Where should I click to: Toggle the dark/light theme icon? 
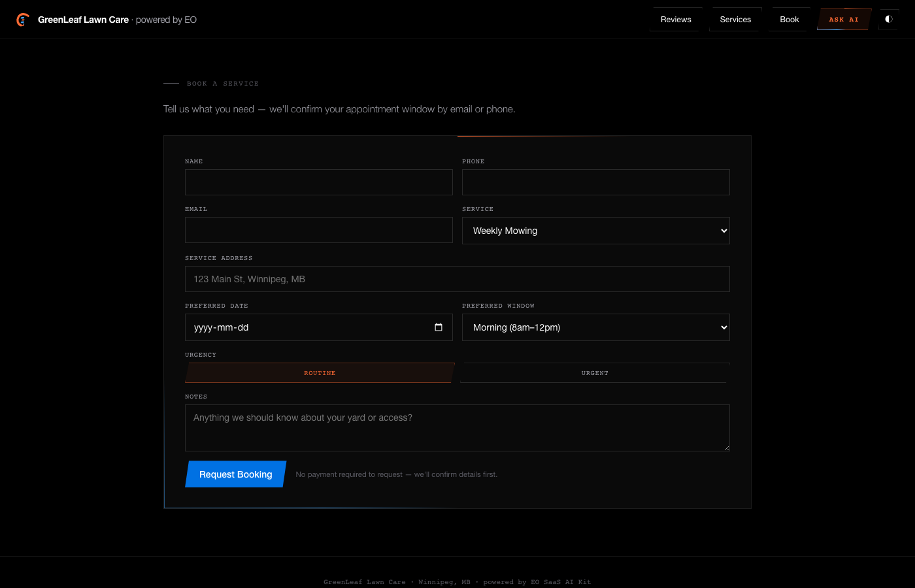click(889, 19)
